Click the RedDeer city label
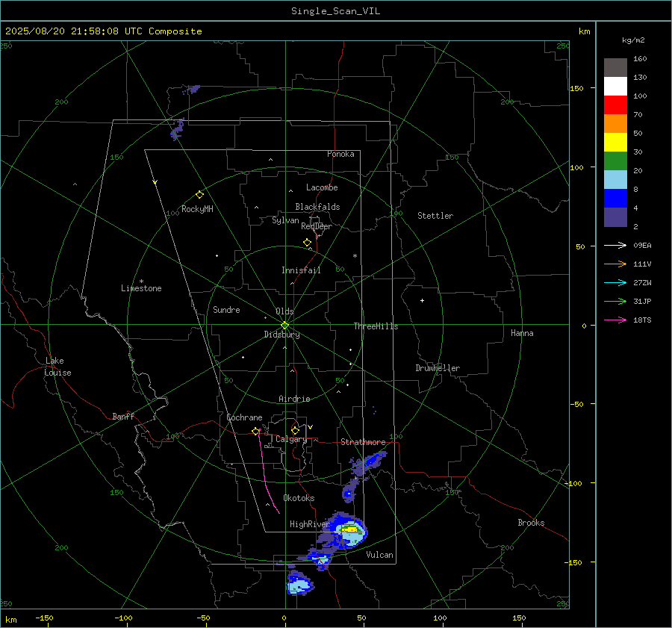This screenshot has height=628, width=672. point(317,226)
